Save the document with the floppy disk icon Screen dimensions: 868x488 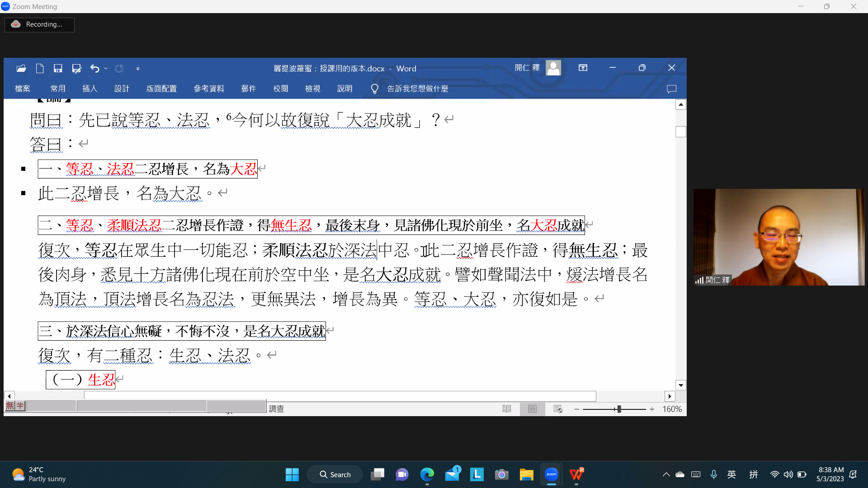(58, 68)
